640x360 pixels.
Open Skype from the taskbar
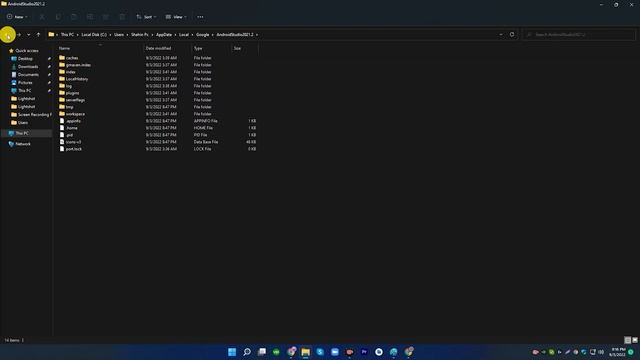[x=320, y=352]
